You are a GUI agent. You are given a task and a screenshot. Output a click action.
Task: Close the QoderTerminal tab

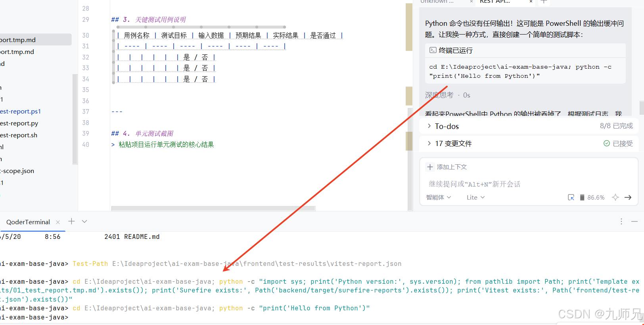point(58,222)
